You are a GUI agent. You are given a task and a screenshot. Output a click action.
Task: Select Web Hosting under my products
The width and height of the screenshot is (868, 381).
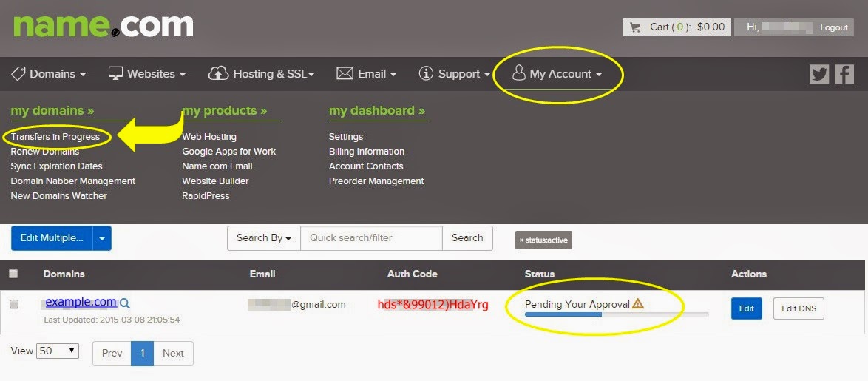209,137
